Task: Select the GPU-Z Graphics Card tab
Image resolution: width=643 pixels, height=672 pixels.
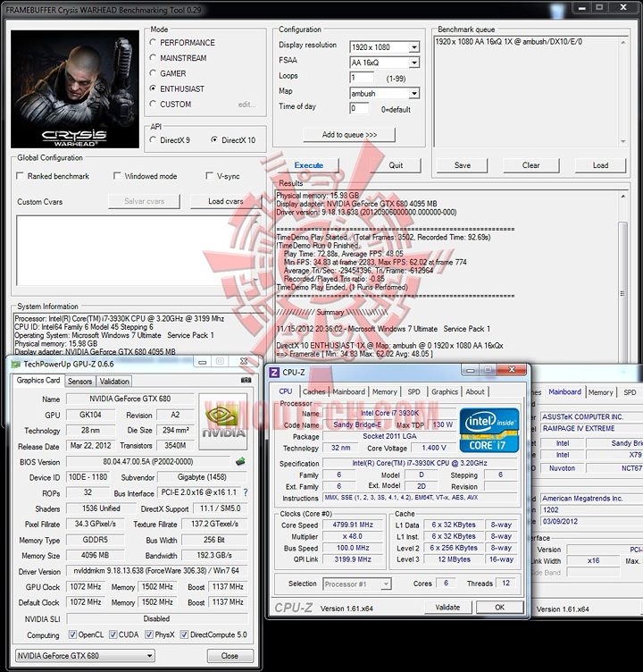Action: pos(38,381)
